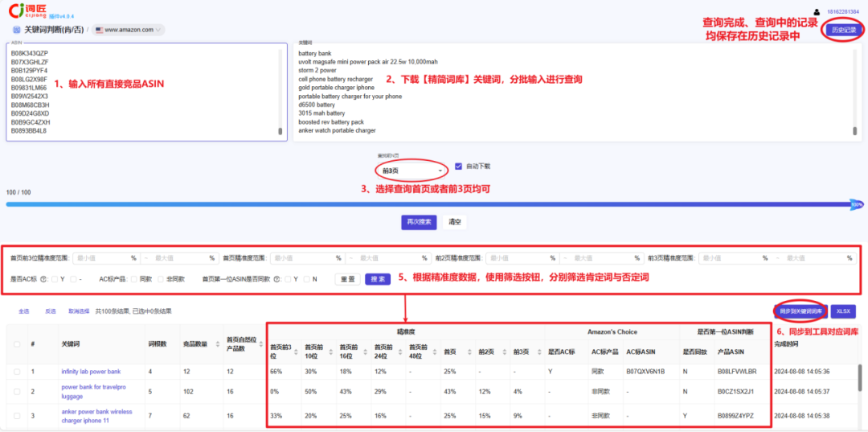Open the www.amazon.com site dropdown

(129, 30)
